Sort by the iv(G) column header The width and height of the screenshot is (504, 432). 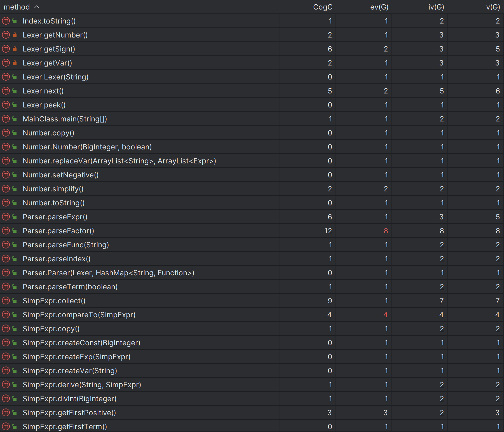click(436, 7)
